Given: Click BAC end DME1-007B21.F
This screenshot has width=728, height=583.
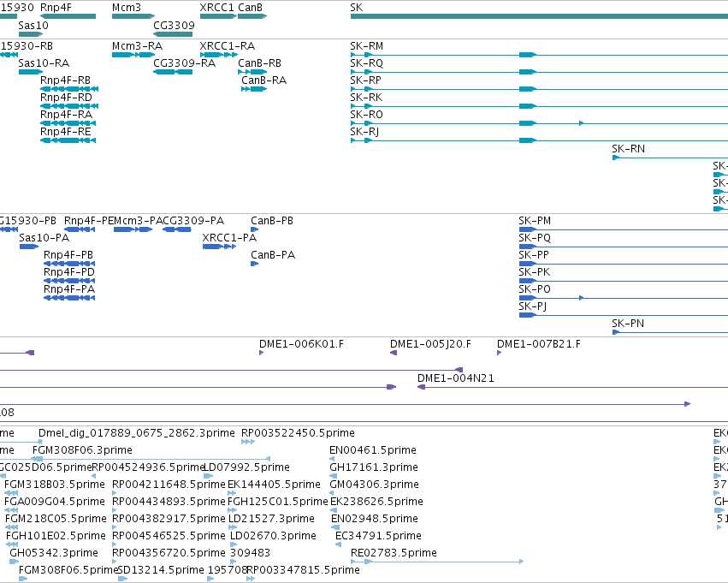Looking at the screenshot, I should [499, 353].
